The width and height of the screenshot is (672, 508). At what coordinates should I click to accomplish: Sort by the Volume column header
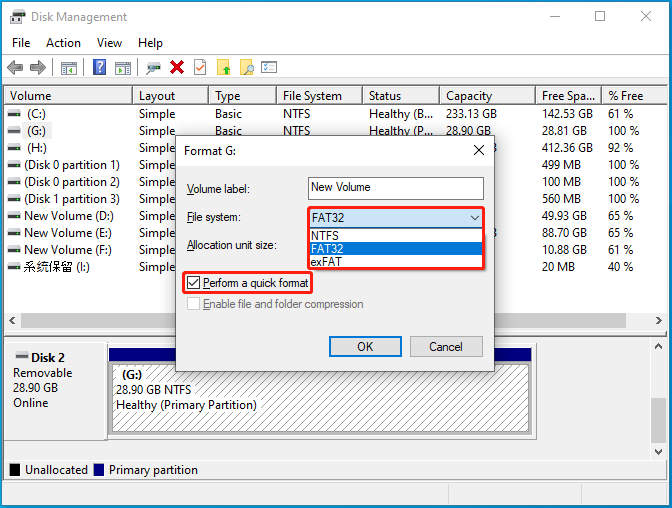[x=68, y=96]
